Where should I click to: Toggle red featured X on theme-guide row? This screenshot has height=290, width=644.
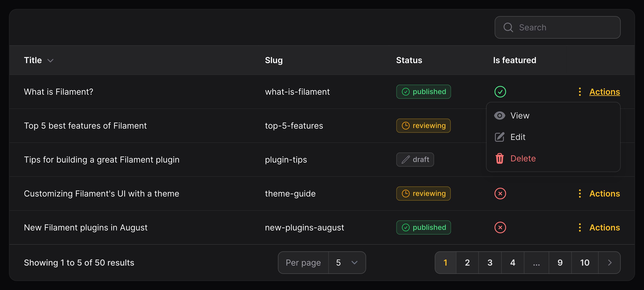click(500, 194)
